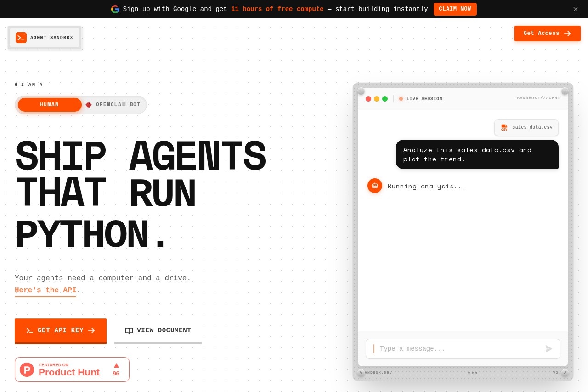
Task: Click the Product Hunt P icon
Action: 27,369
